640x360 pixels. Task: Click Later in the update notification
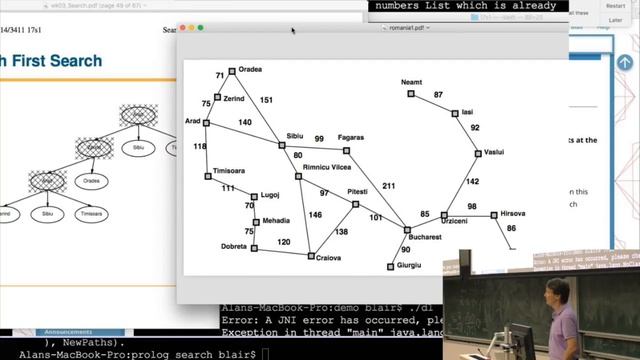[x=615, y=20]
